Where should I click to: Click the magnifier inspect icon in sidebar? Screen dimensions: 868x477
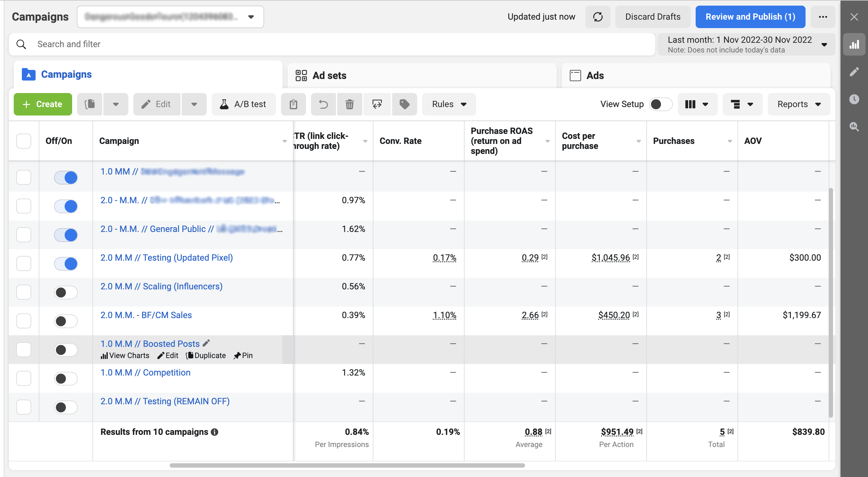[x=854, y=127]
